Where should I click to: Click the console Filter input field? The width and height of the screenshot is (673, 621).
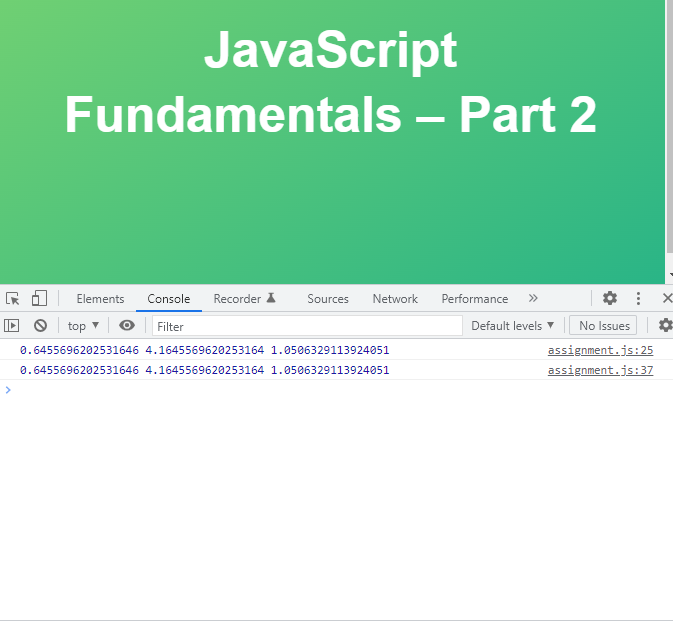(x=307, y=326)
